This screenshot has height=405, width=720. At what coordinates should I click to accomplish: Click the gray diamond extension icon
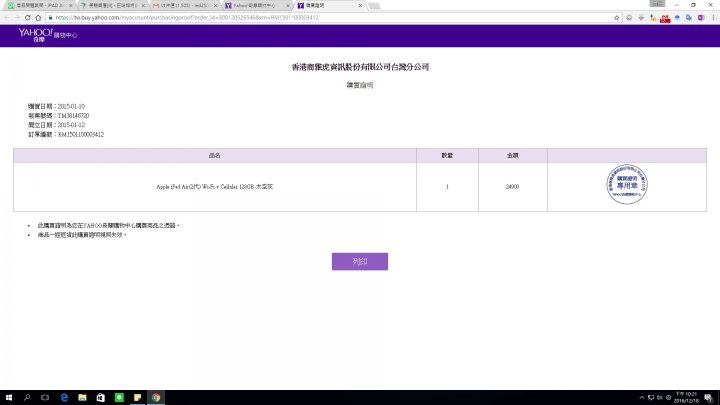tap(641, 17)
